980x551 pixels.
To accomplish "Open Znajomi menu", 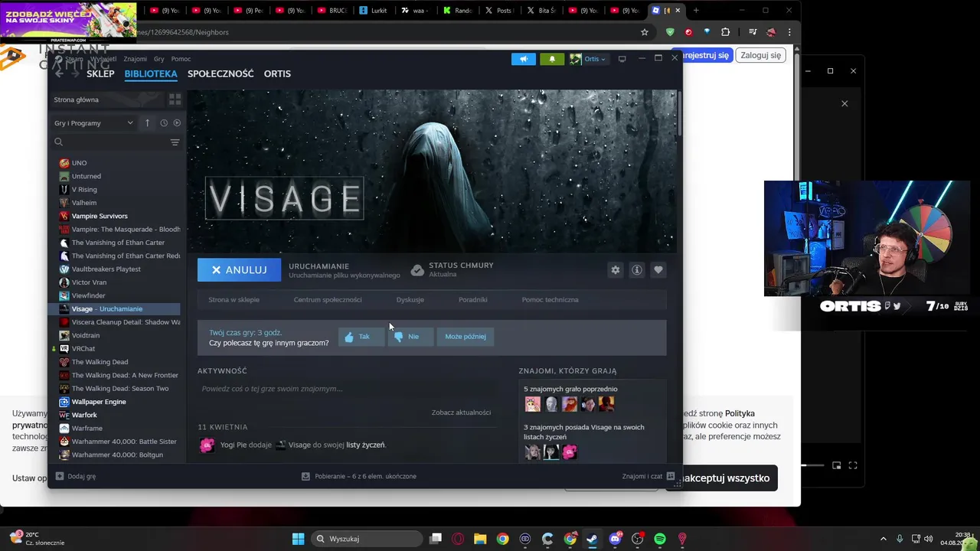I will (x=135, y=59).
